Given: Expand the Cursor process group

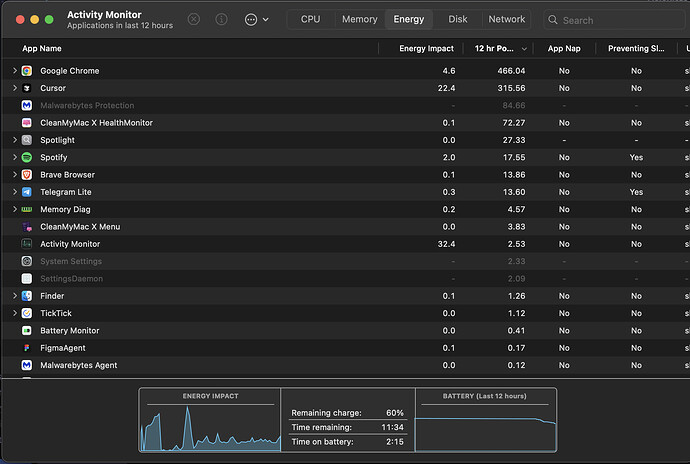Looking at the screenshot, I should 15,88.
